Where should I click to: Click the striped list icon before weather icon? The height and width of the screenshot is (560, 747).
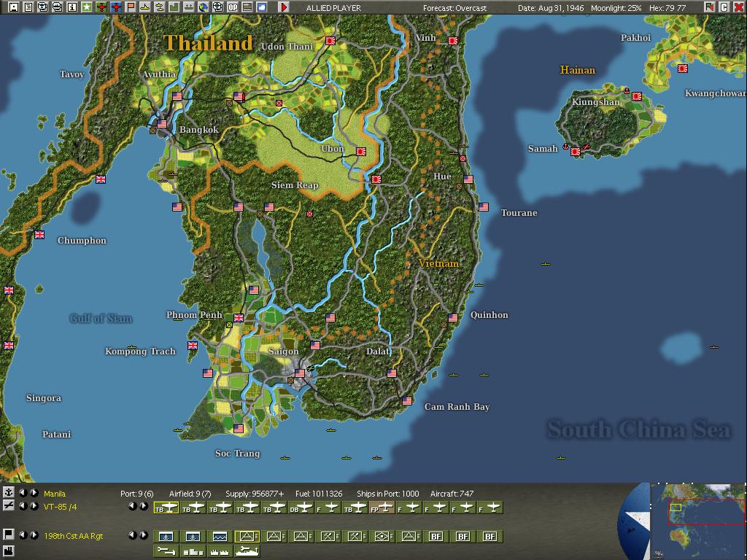(x=247, y=7)
